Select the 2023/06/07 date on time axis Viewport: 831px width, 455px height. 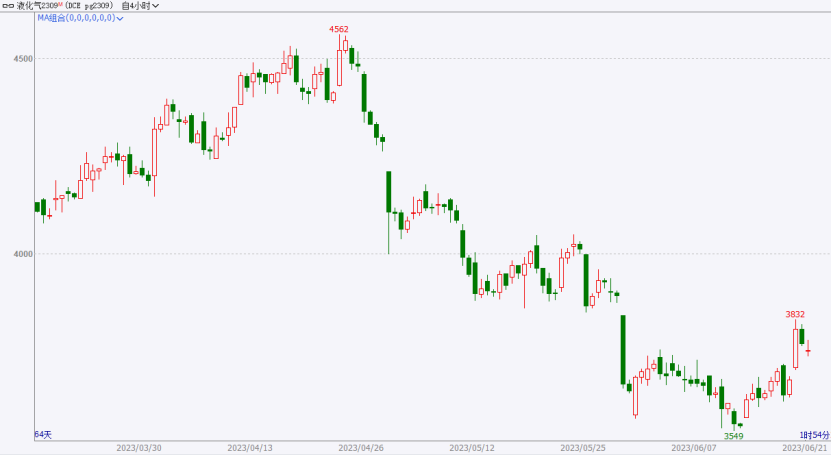(x=694, y=448)
